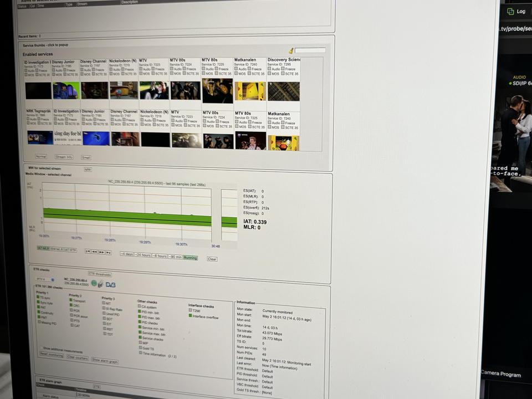The width and height of the screenshot is (532, 399).
Task: Toggle the T2MI interface check
Action: tap(190, 310)
